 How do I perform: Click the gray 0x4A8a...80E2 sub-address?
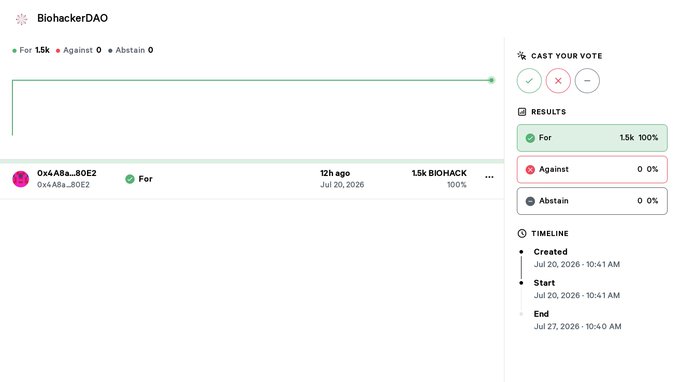63,185
